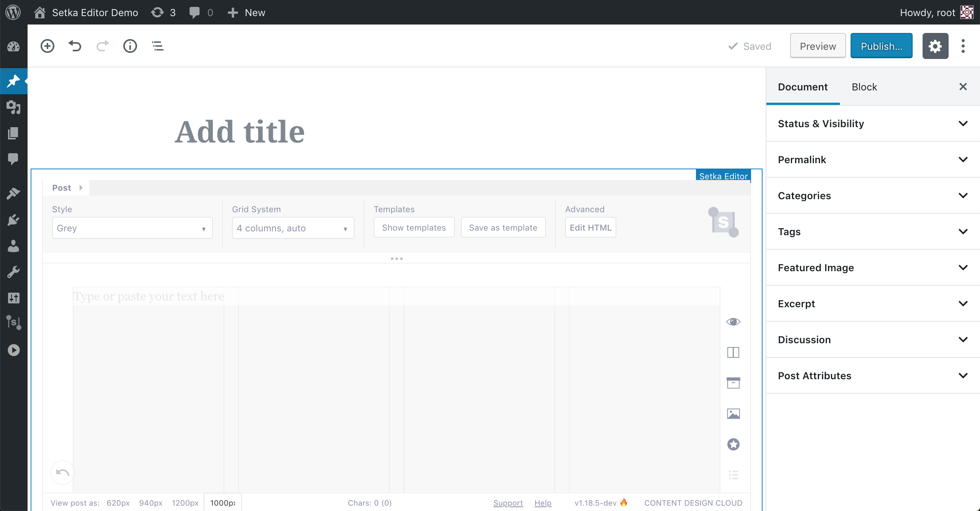The width and height of the screenshot is (980, 511).
Task: Expand the Permalink panel
Action: click(x=873, y=160)
